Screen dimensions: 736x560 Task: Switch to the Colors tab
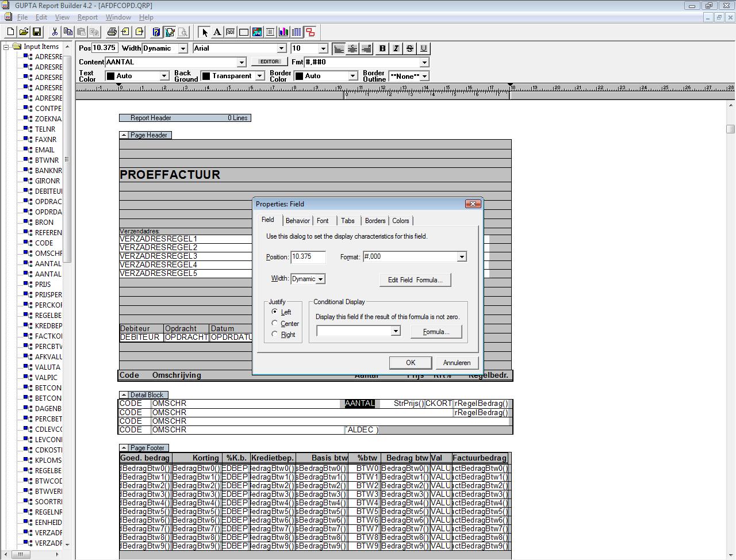coord(401,221)
